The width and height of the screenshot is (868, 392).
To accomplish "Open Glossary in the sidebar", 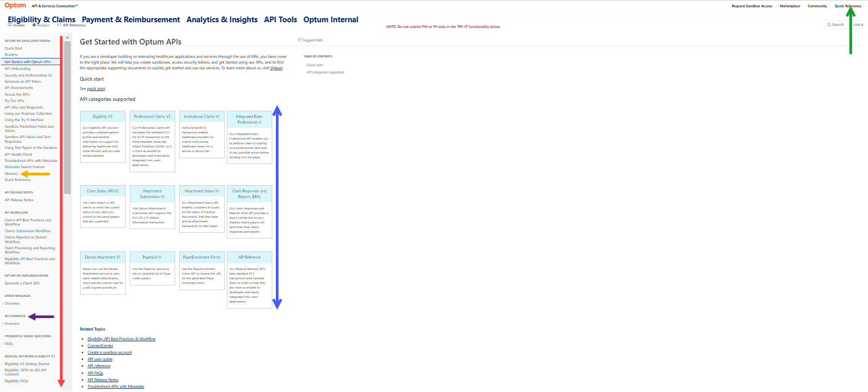I will click(x=11, y=174).
